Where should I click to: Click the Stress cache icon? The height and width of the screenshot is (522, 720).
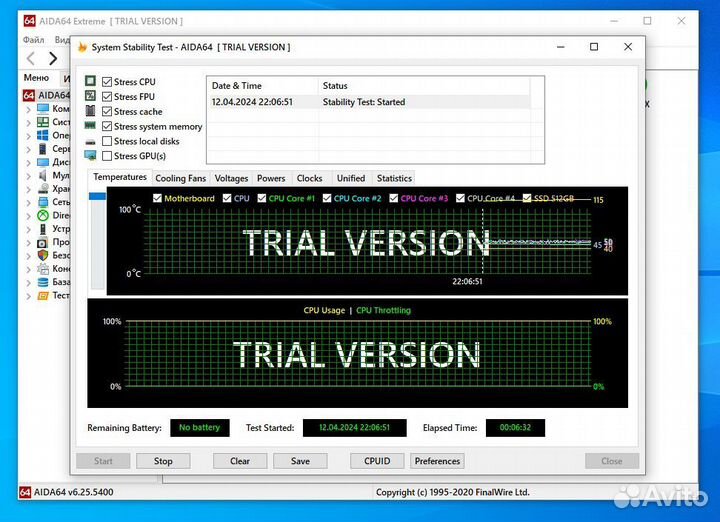90,111
